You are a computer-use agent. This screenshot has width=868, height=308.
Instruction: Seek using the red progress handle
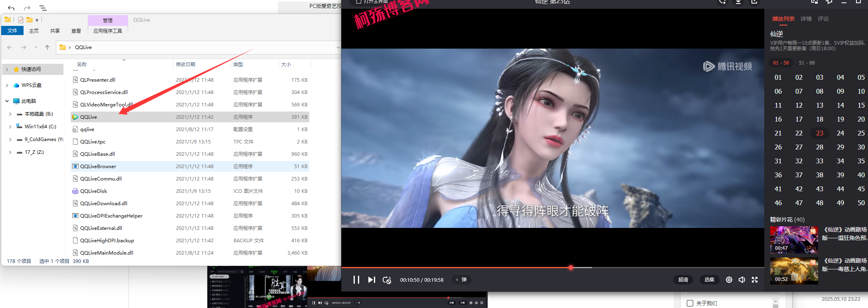click(x=571, y=267)
